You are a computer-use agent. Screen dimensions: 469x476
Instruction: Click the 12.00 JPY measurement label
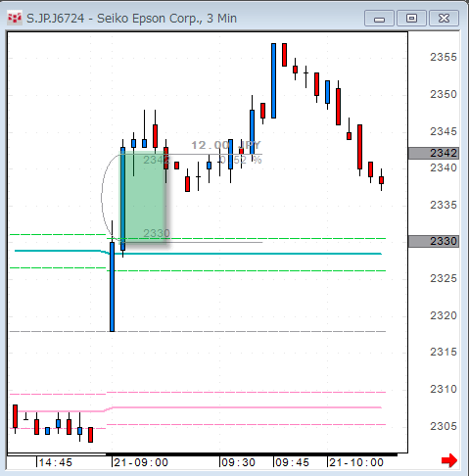point(226,145)
